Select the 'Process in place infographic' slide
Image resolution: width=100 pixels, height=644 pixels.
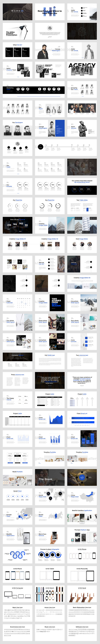[x=50, y=555]
